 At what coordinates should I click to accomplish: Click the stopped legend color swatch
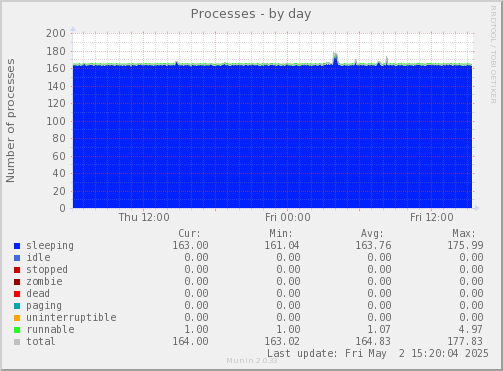point(17,270)
